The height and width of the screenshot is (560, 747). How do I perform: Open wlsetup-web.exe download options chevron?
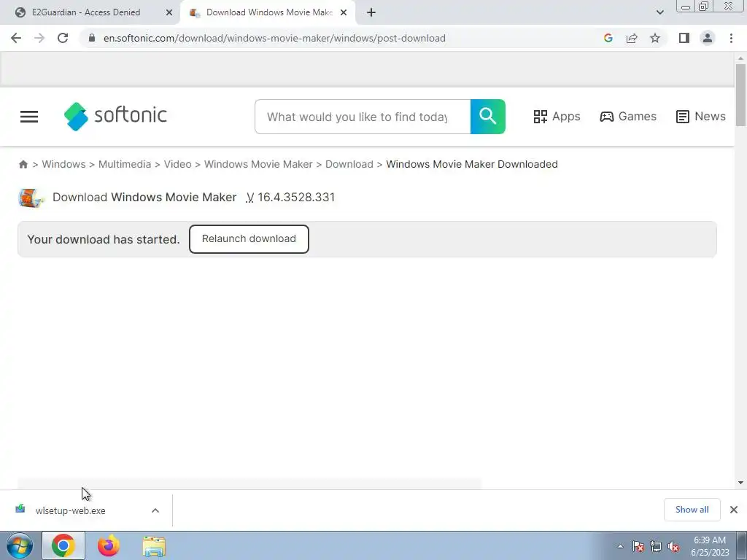point(155,510)
